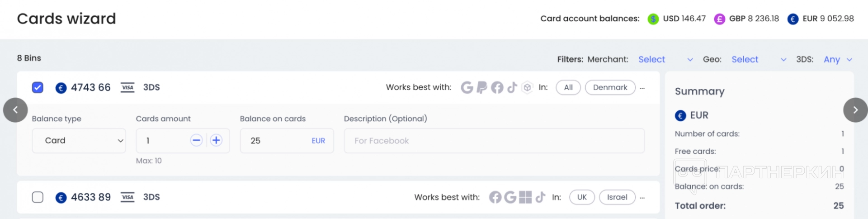Open the Balance type Card dropdown
Image resolution: width=868 pixels, height=219 pixels.
[79, 141]
